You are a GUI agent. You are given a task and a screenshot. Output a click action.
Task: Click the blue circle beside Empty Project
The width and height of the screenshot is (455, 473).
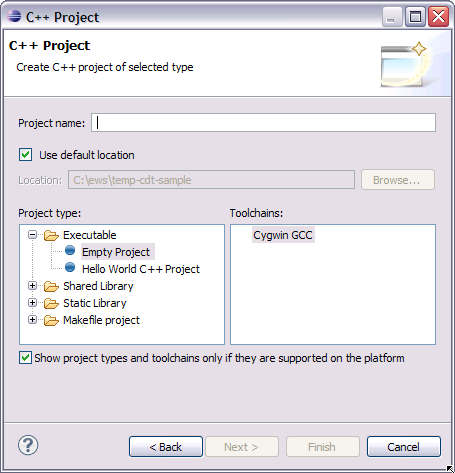[x=70, y=250]
